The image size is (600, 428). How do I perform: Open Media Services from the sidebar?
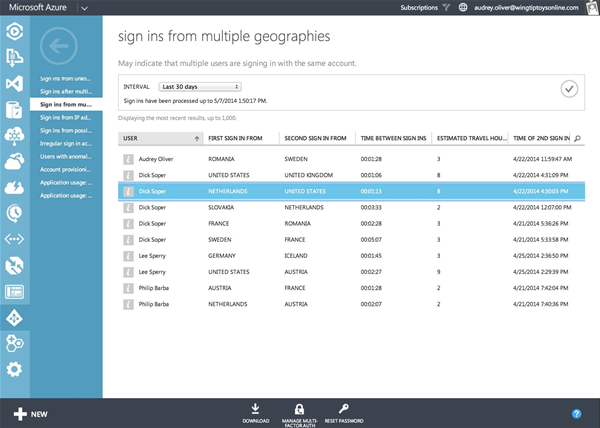click(15, 31)
